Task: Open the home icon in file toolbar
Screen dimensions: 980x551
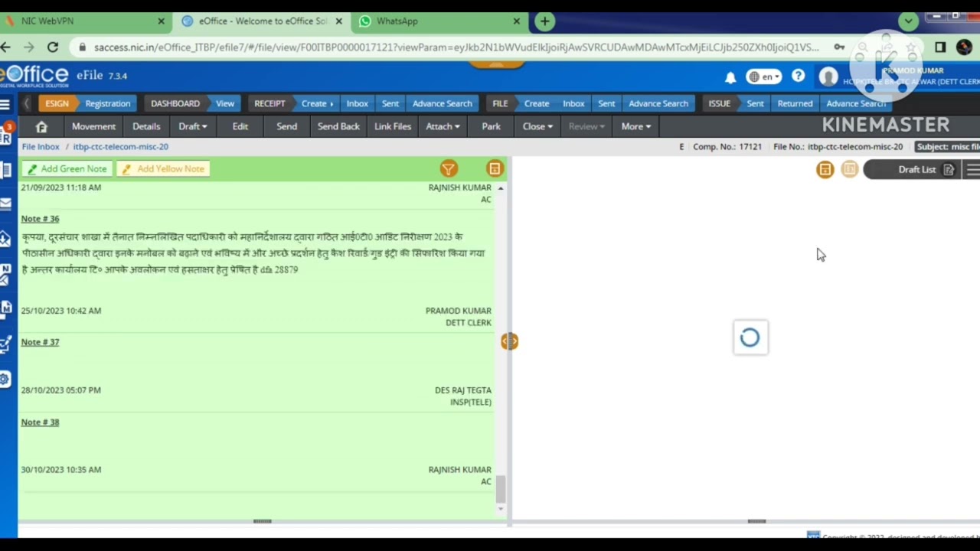Action: tap(41, 127)
